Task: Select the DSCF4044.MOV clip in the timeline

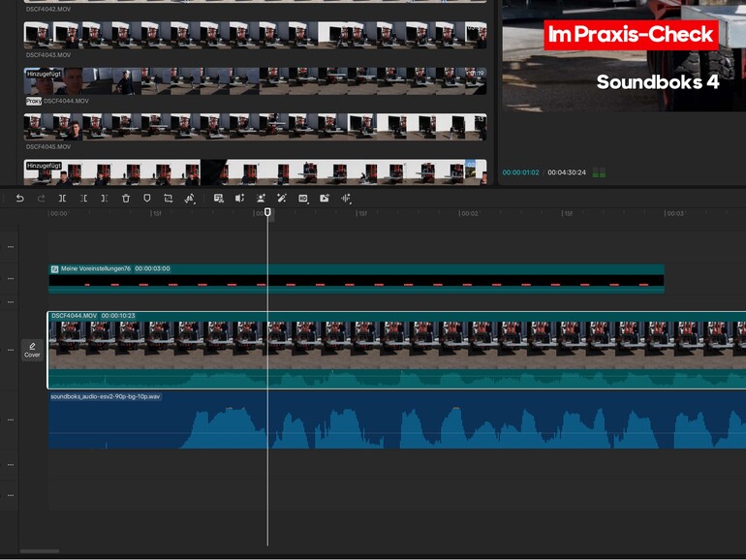Action: 397,350
